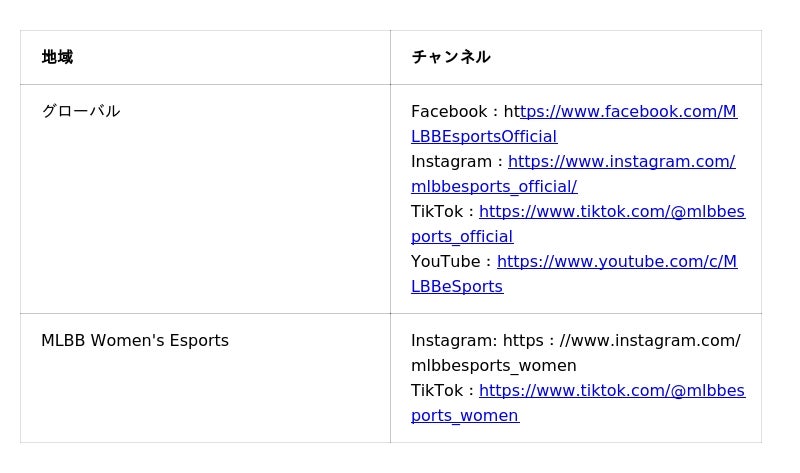Open the Instagram mlbbesports_official link
Image resolution: width=800 pixels, height=473 pixels.
click(621, 162)
